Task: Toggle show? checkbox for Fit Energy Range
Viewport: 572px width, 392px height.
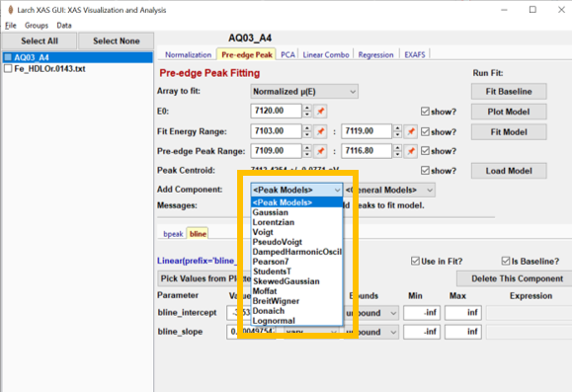Action: click(x=425, y=131)
